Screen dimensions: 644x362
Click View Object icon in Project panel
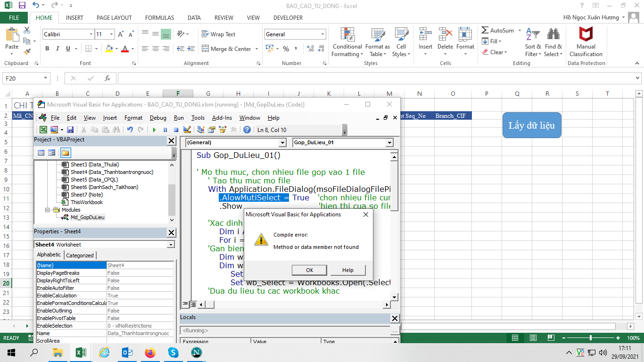point(52,153)
